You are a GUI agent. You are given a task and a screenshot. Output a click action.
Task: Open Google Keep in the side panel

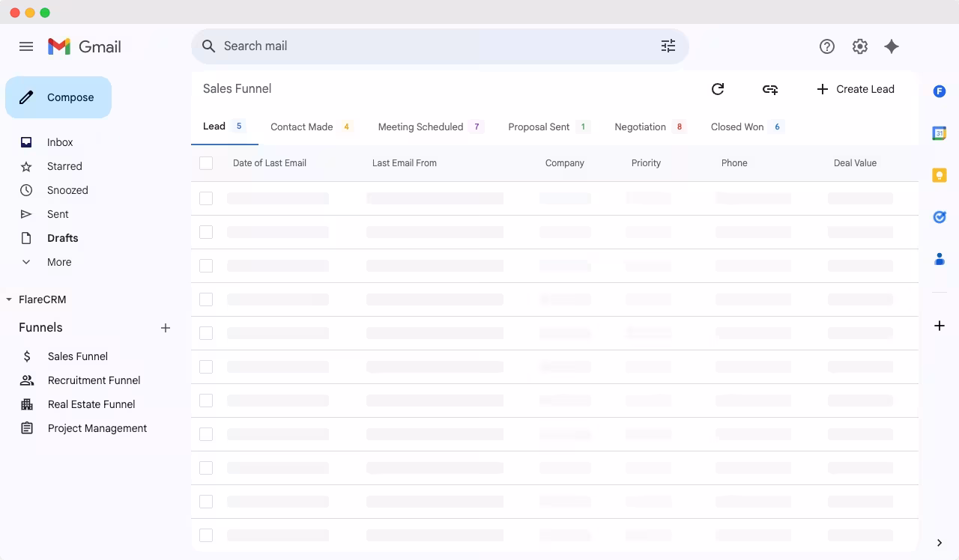(940, 175)
